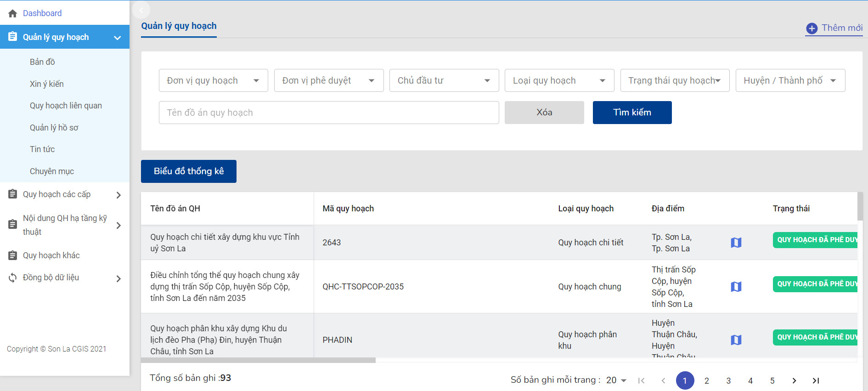Click the horizontal table scrollbar
The width and height of the screenshot is (868, 391).
click(258, 360)
